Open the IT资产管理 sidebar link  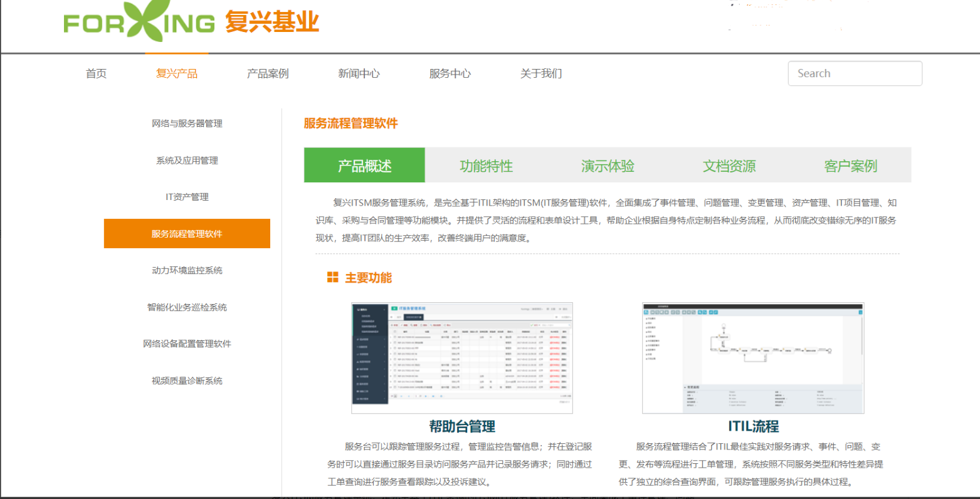[186, 196]
